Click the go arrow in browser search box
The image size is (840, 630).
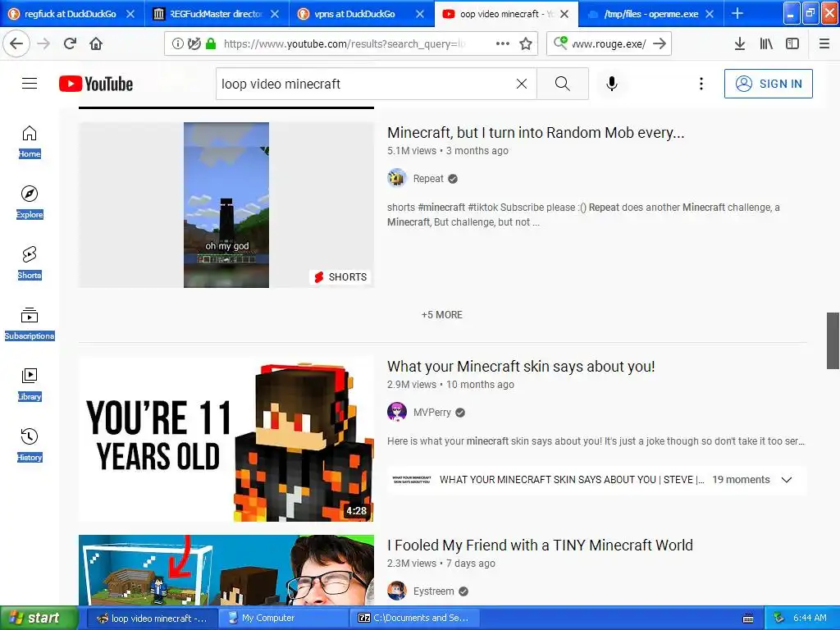(x=660, y=43)
